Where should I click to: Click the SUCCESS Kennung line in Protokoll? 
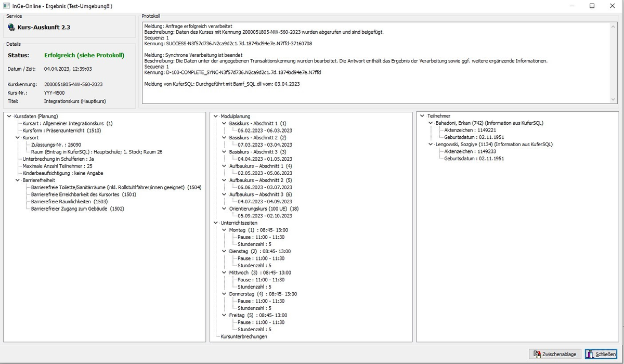point(228,44)
